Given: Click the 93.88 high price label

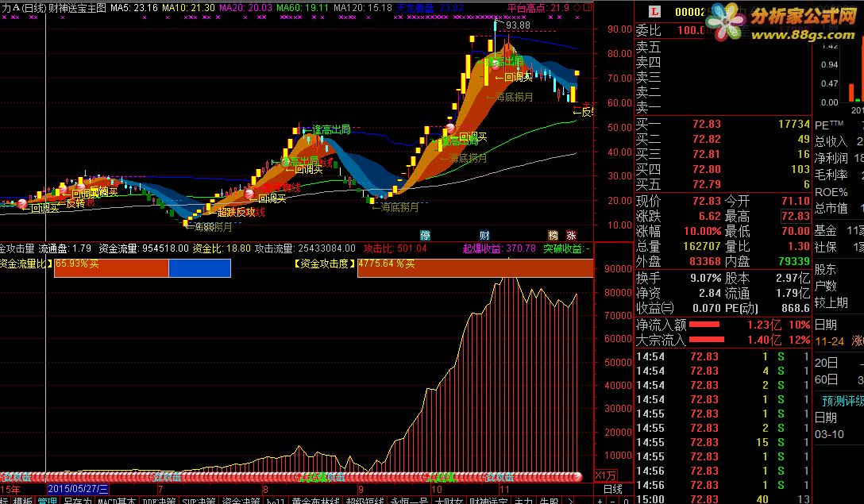Looking at the screenshot, I should point(518,25).
